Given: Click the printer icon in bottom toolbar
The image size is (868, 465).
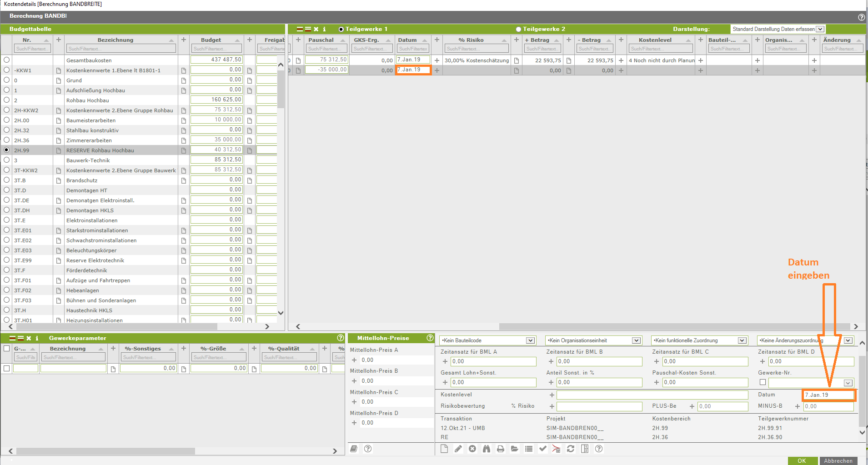Looking at the screenshot, I should point(500,449).
